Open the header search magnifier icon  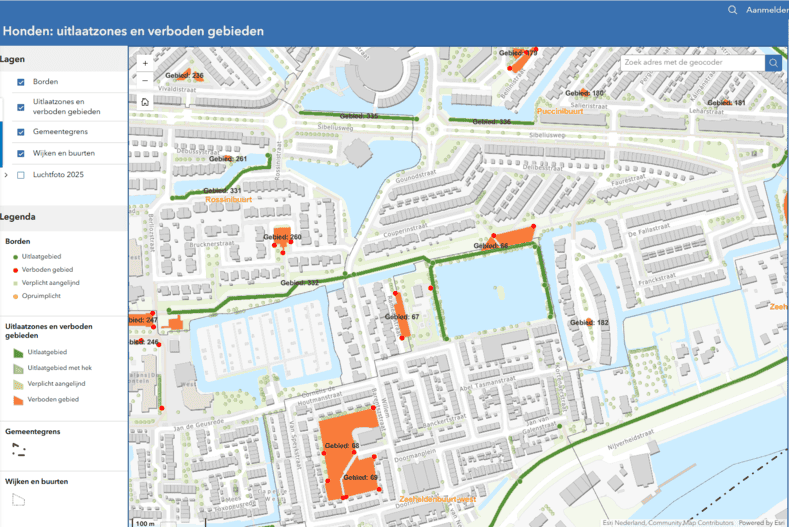point(733,10)
